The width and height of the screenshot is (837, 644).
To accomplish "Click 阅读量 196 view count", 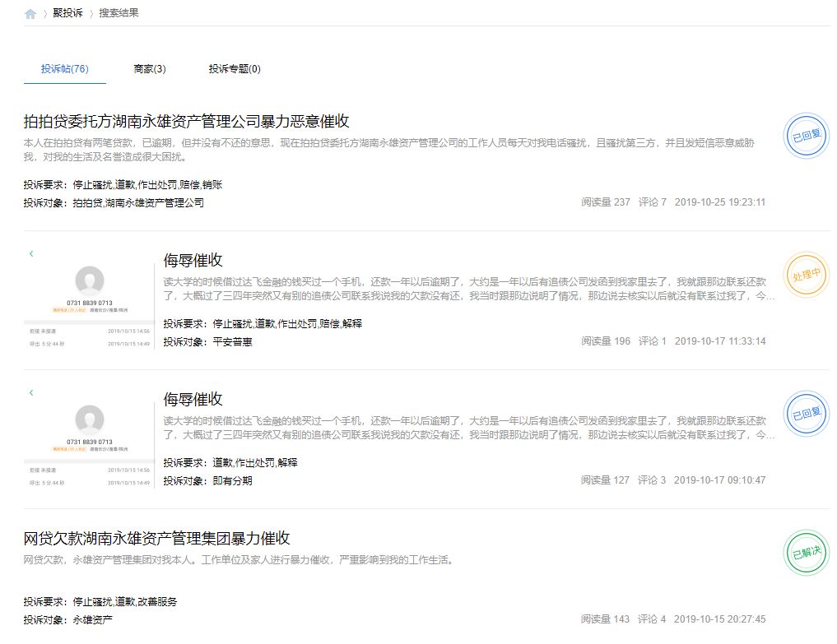I will pyautogui.click(x=606, y=341).
